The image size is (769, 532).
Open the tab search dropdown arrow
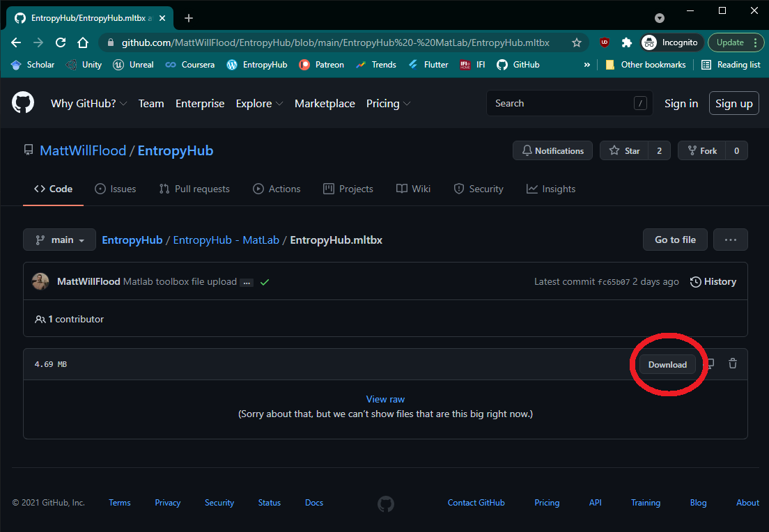coord(660,18)
